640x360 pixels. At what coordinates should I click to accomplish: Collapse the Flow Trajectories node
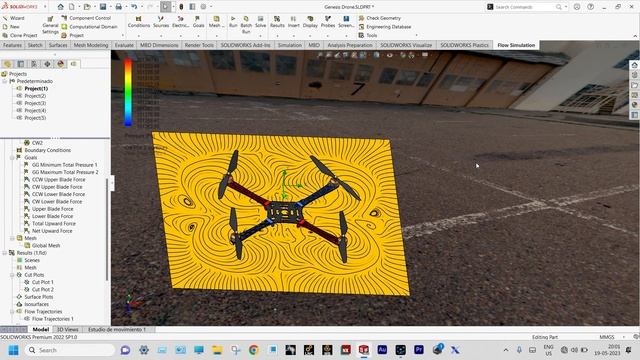[12, 312]
